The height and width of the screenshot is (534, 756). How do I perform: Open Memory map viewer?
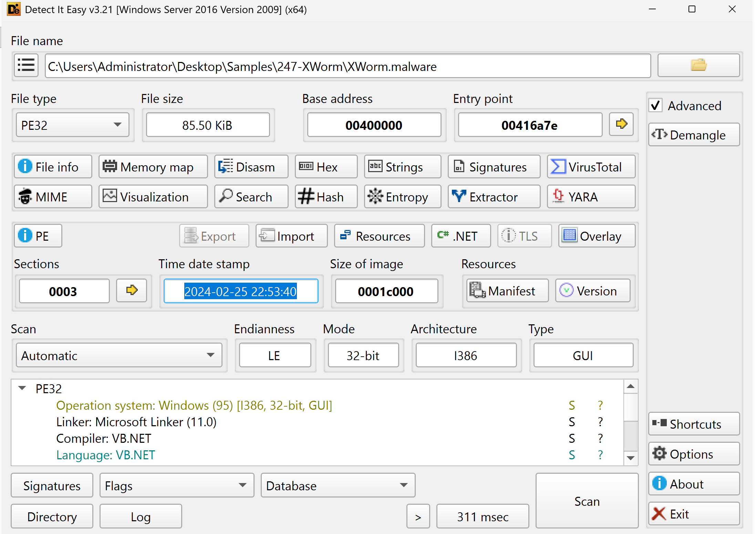[153, 167]
